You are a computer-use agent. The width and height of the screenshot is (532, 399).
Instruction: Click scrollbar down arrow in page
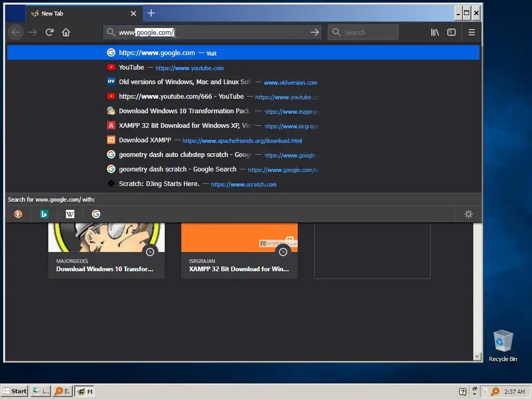(x=477, y=357)
